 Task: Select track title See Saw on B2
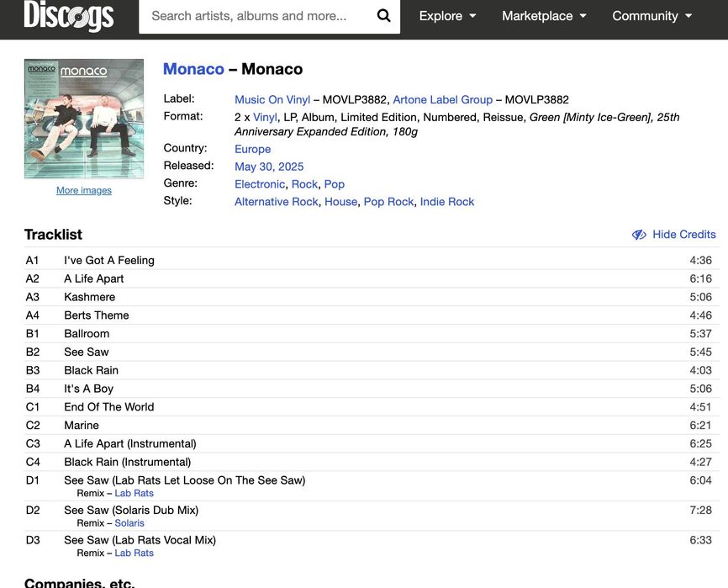pyautogui.click(x=87, y=352)
